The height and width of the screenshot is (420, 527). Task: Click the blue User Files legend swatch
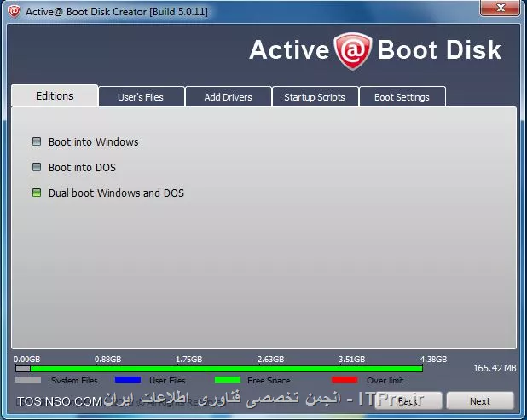point(128,380)
